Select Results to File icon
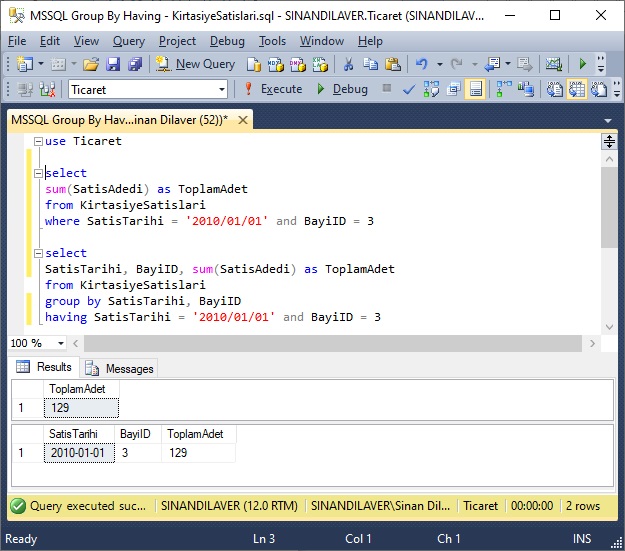625x551 pixels. pyautogui.click(x=599, y=89)
